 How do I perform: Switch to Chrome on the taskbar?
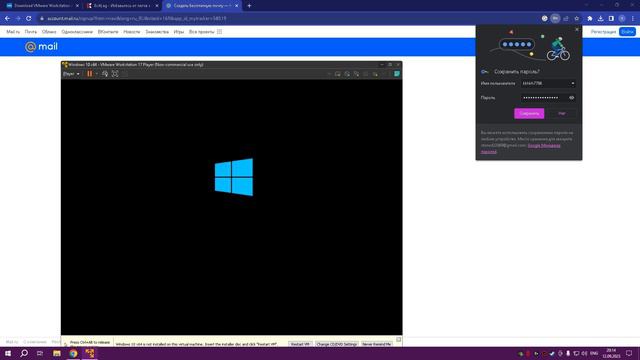point(73,353)
